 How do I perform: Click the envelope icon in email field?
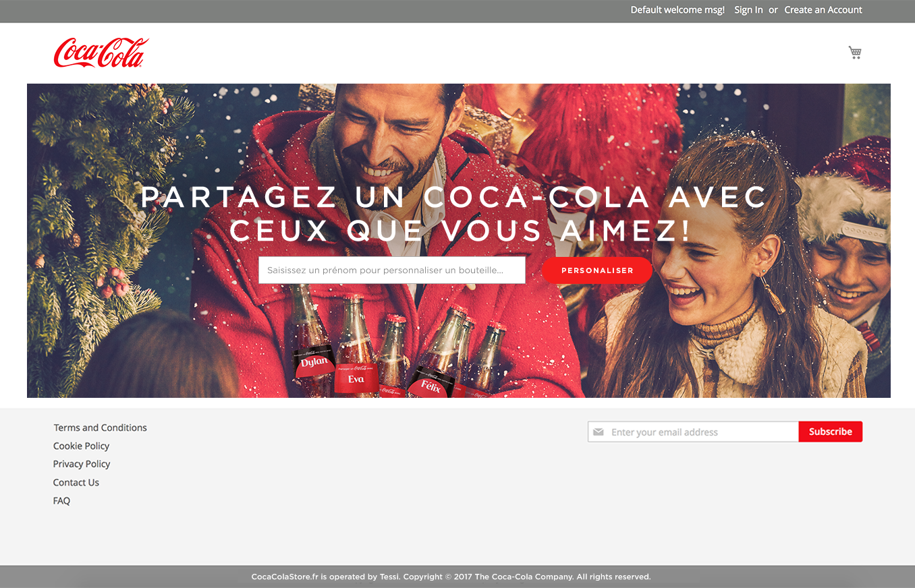point(599,432)
